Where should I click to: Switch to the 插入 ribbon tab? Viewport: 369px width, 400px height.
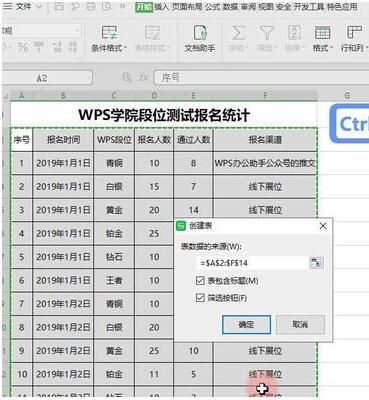click(162, 7)
